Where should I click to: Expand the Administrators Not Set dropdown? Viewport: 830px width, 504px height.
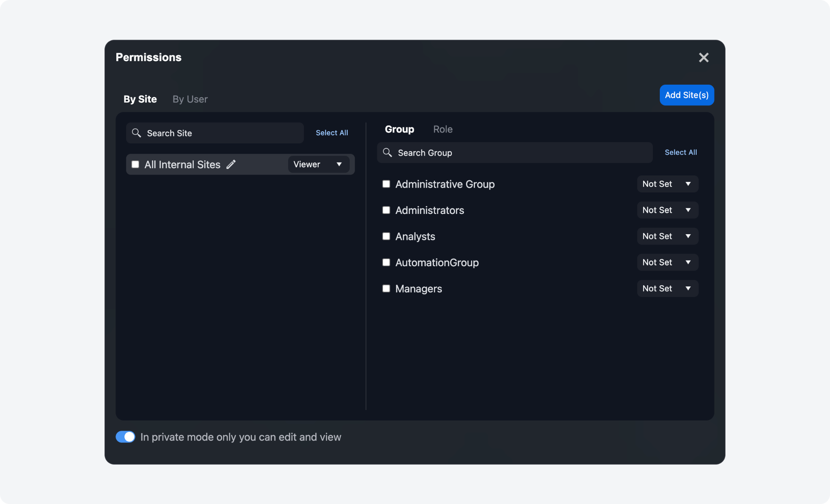pyautogui.click(x=667, y=210)
